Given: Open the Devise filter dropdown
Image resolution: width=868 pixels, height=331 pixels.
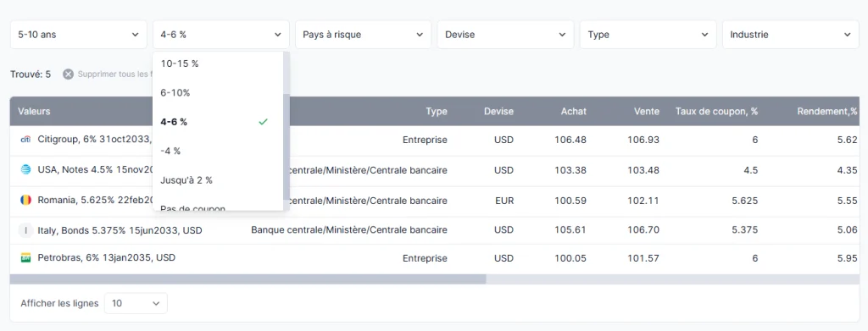Looking at the screenshot, I should (x=505, y=34).
